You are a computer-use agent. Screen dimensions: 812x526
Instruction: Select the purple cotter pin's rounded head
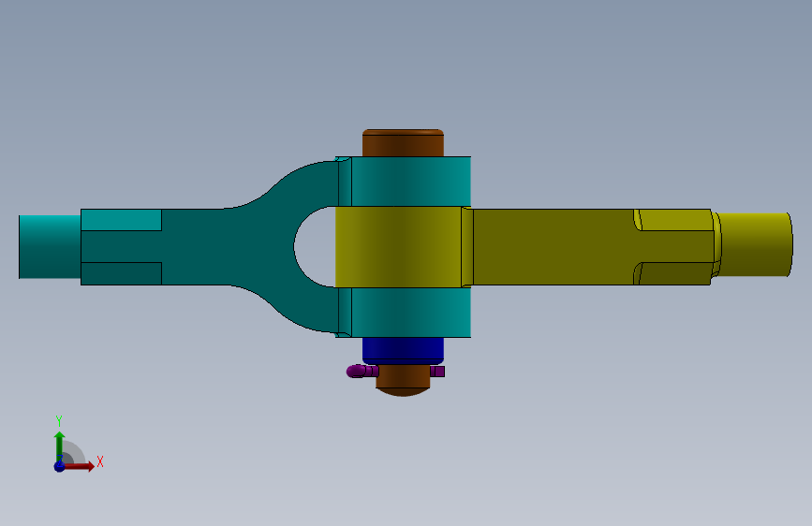pyautogui.click(x=356, y=372)
